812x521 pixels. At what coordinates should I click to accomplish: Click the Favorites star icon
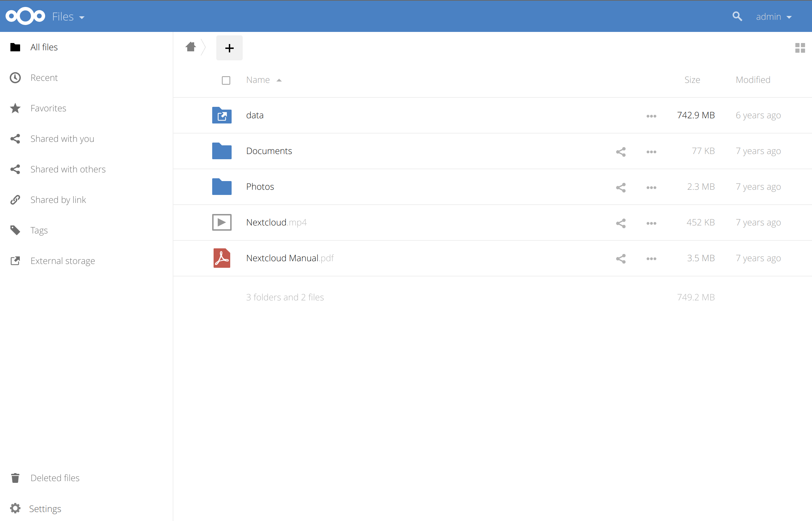[x=15, y=108]
